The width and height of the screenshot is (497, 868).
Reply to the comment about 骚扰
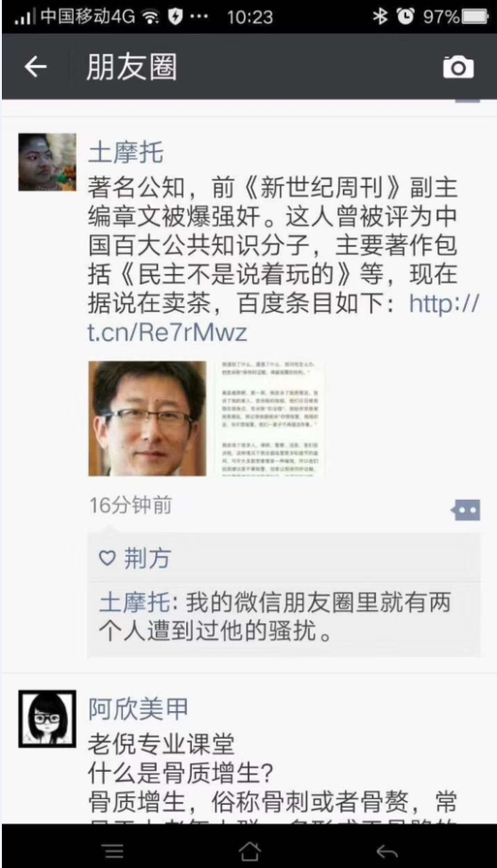point(283,617)
